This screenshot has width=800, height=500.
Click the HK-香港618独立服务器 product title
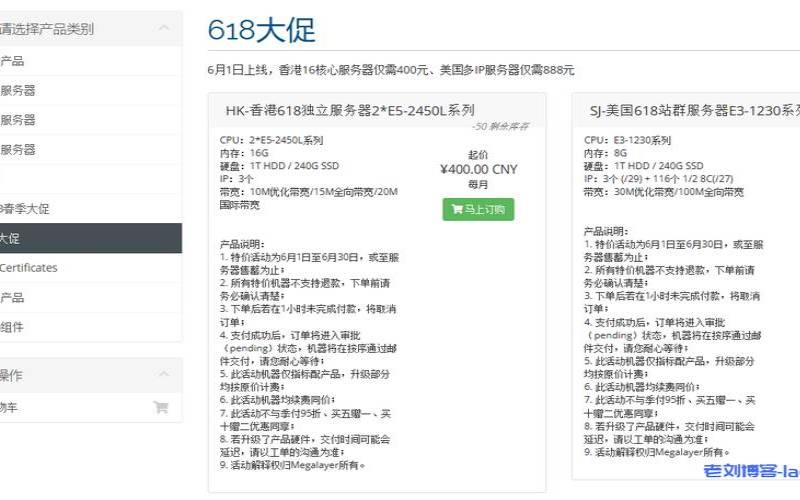point(349,110)
